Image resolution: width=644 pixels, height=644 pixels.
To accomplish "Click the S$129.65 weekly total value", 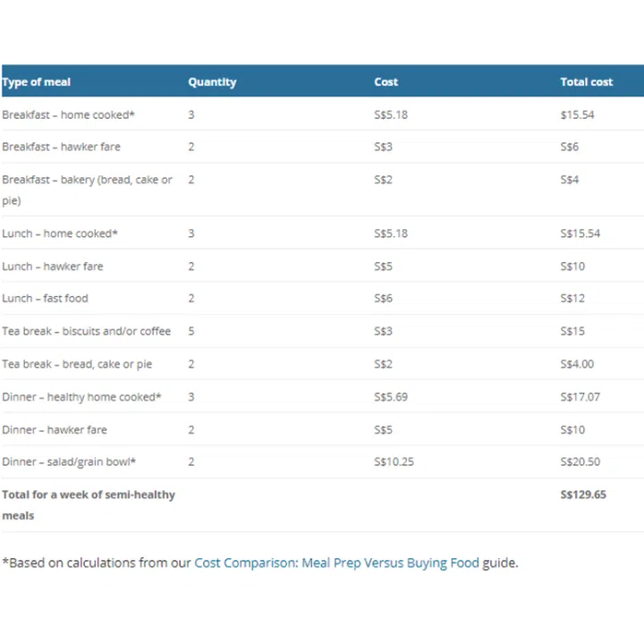I will pos(583,495).
